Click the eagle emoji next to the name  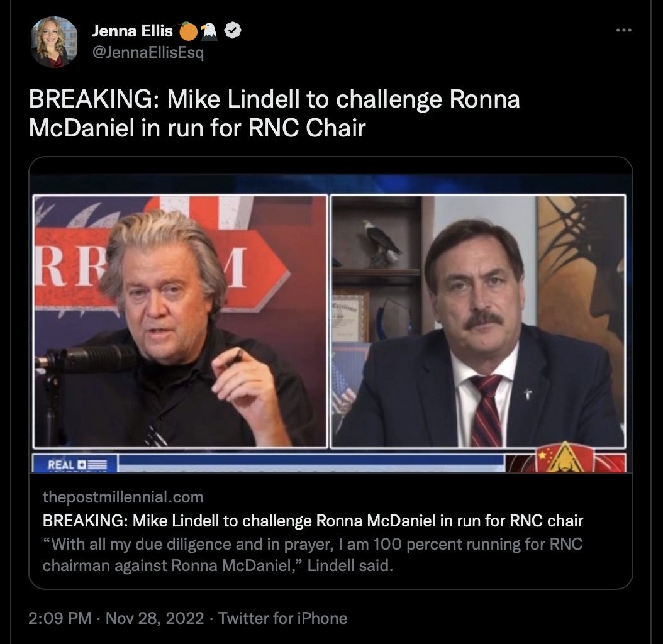[x=209, y=30]
